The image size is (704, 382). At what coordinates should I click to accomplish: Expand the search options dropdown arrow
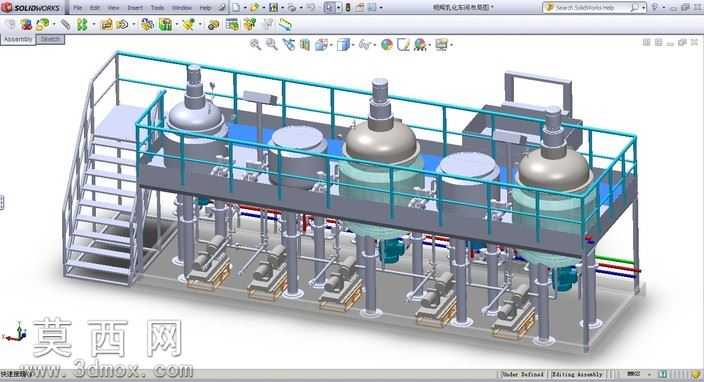(x=643, y=8)
